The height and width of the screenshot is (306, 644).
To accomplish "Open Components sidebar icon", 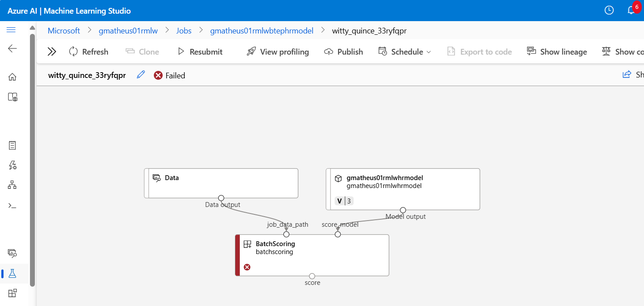I will [12, 293].
